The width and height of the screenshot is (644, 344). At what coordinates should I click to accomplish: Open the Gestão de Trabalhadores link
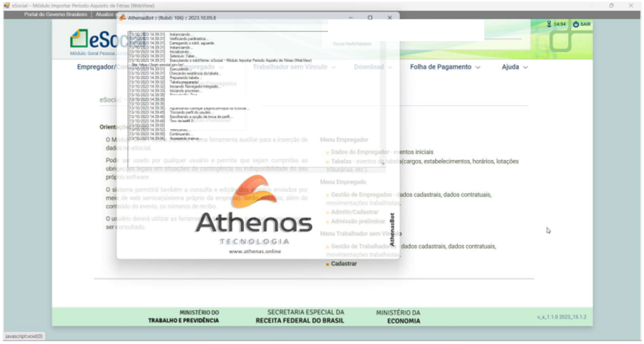364,247
